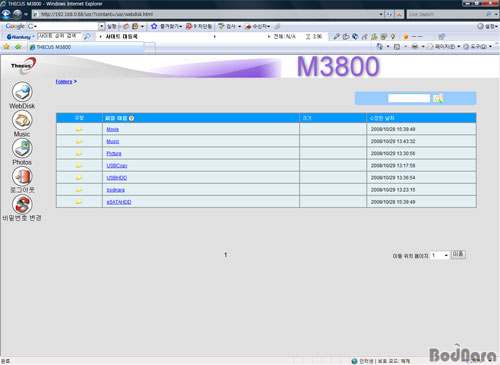Expand the address bar dropdown arrow
The height and width of the screenshot is (365, 500).
pyautogui.click(x=381, y=14)
